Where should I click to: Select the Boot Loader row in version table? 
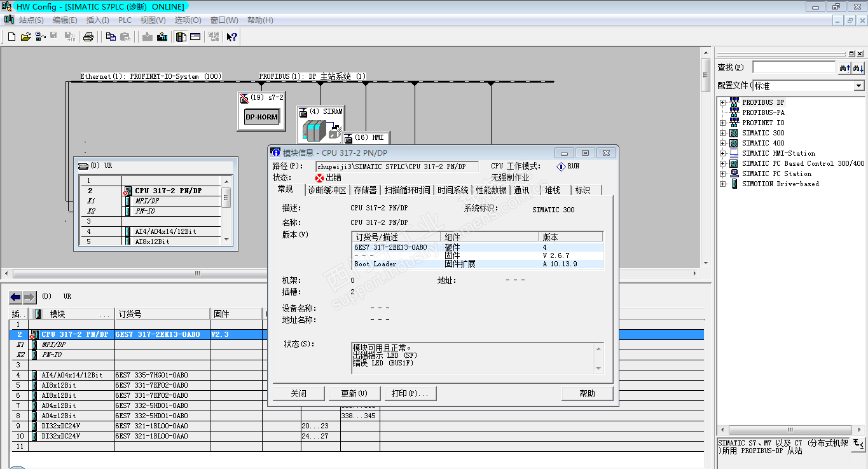478,264
